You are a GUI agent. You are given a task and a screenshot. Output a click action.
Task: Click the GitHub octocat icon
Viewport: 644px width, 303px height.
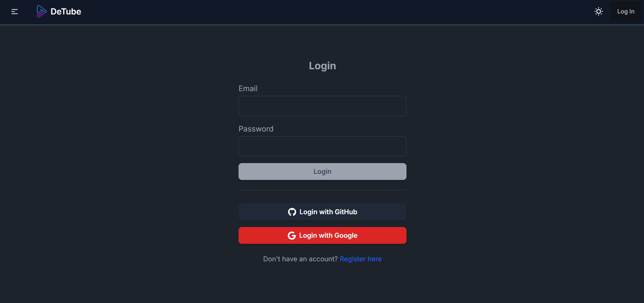[x=292, y=212]
